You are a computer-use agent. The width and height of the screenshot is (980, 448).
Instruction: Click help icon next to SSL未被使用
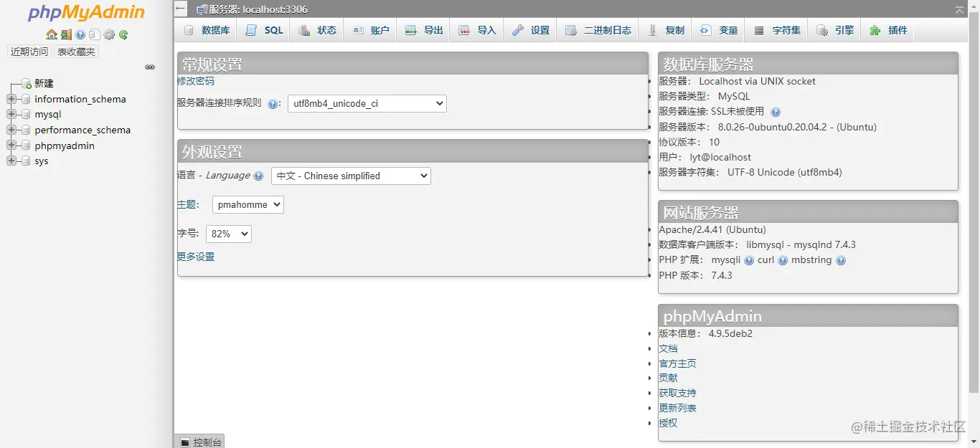(776, 112)
